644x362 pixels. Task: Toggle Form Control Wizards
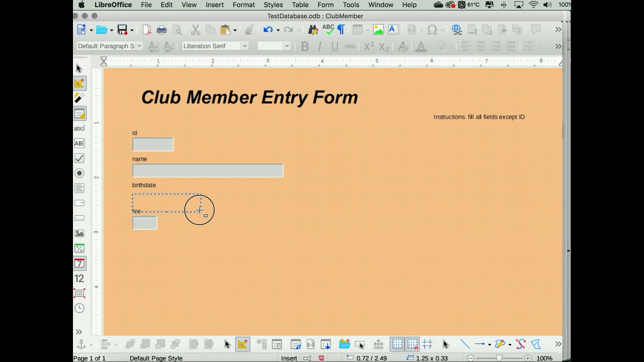pos(79,98)
